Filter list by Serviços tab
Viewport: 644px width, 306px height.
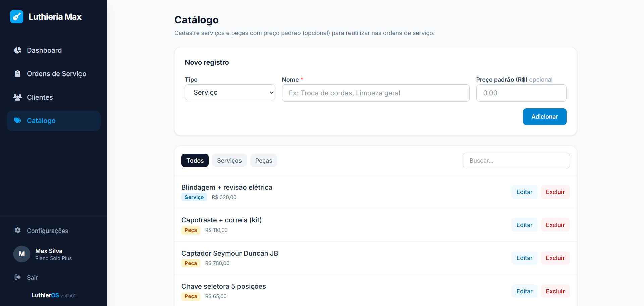click(x=229, y=160)
